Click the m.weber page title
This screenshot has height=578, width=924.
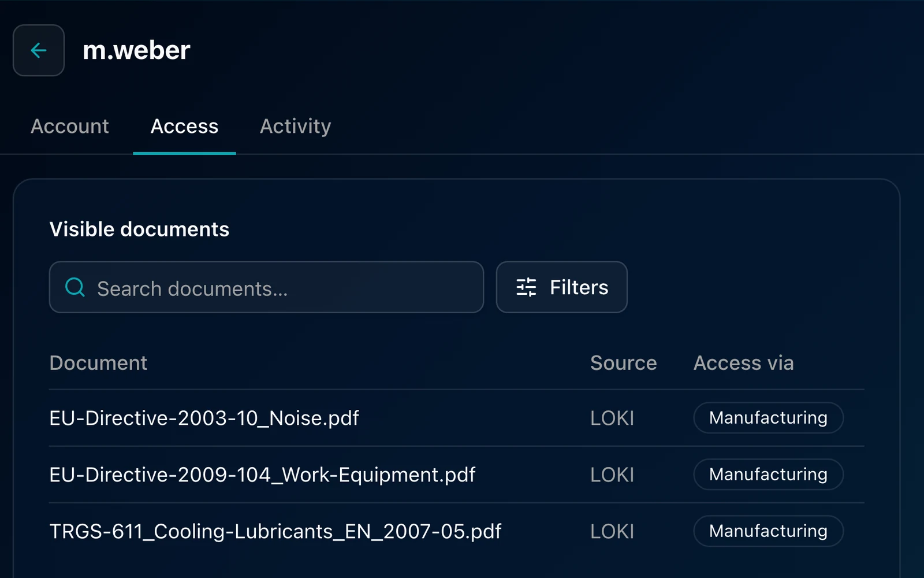(136, 50)
